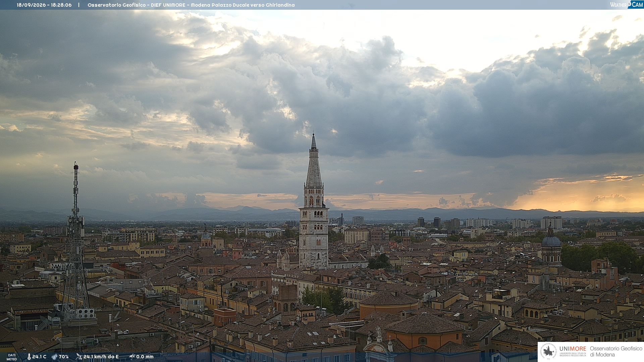
Task: Click the 18:28:06 time stamp
Action: tap(61, 5)
